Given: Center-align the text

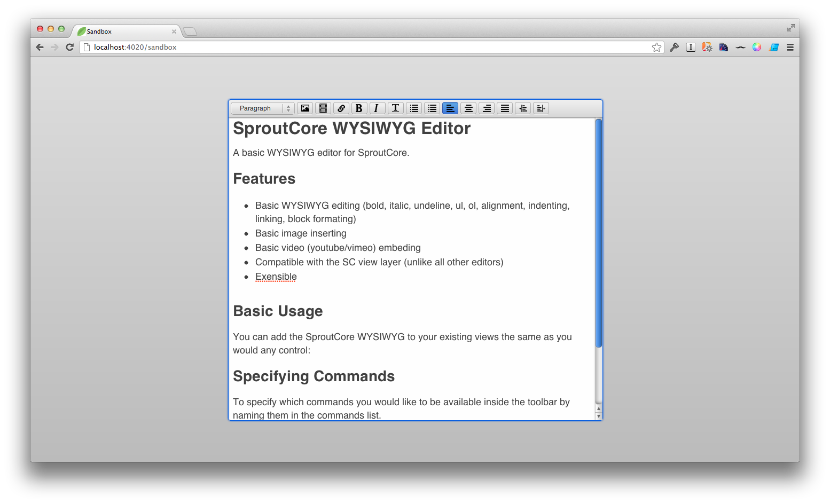Looking at the screenshot, I should coord(468,108).
